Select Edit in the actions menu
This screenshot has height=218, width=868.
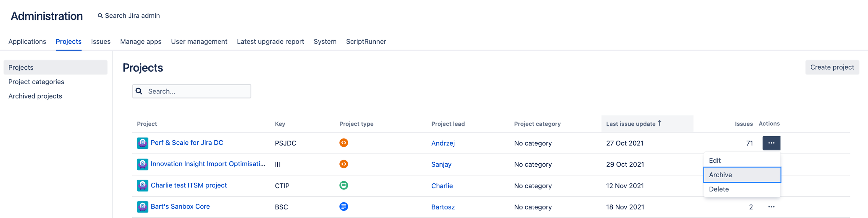715,161
